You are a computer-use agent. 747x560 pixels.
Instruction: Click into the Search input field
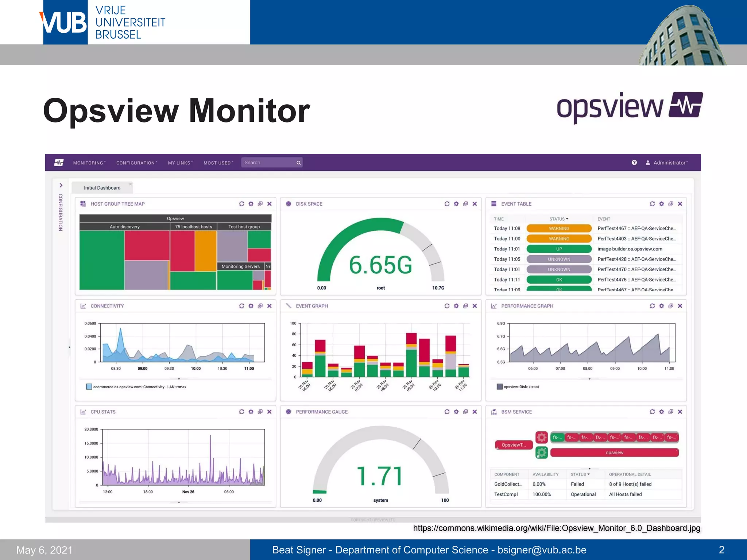pyautogui.click(x=268, y=163)
